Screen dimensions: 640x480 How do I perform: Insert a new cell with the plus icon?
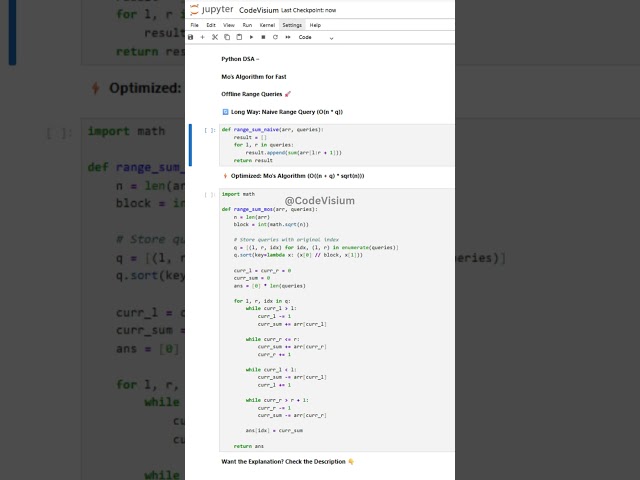point(202,37)
